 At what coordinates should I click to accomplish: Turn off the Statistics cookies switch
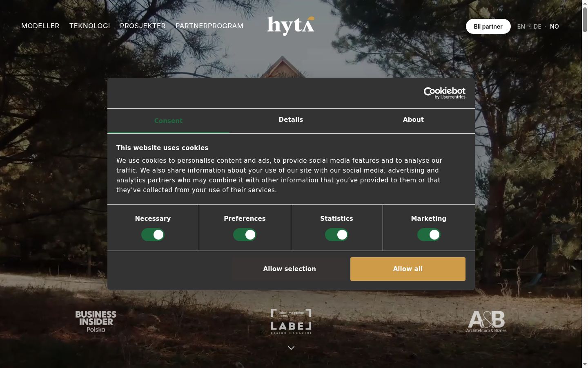pyautogui.click(x=336, y=235)
